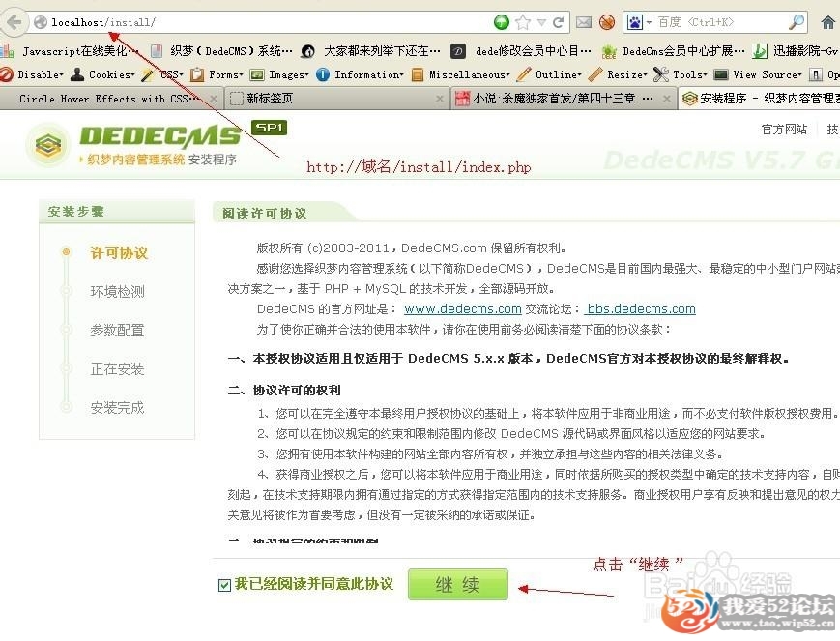This screenshot has width=840, height=641.
Task: Reload the page with the refresh icon
Action: [x=558, y=22]
